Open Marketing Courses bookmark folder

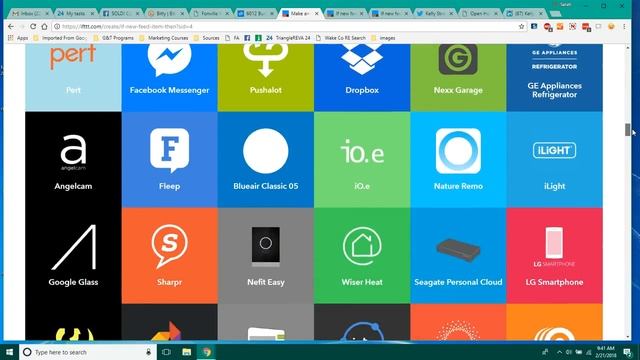[164, 38]
